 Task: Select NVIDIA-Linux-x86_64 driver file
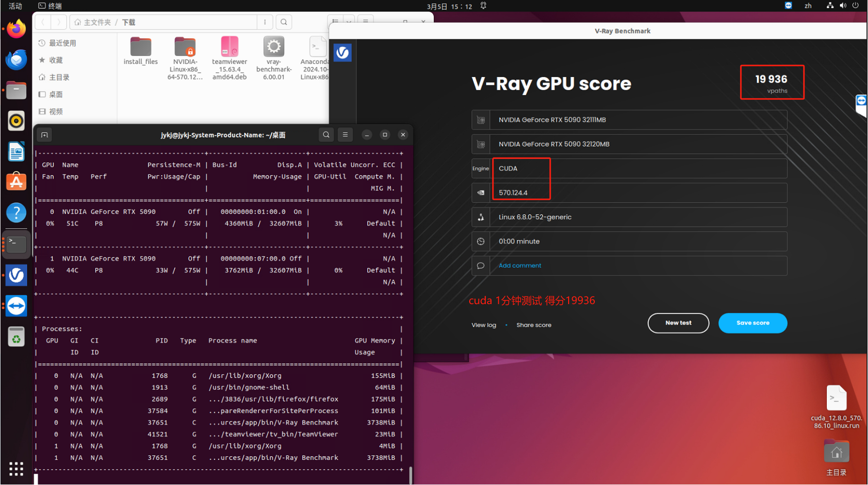click(185, 58)
